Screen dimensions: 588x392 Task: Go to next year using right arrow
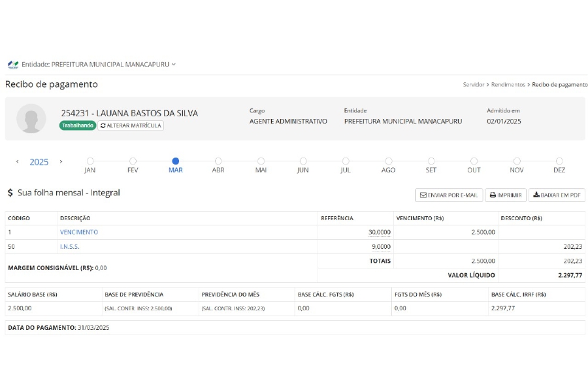61,161
